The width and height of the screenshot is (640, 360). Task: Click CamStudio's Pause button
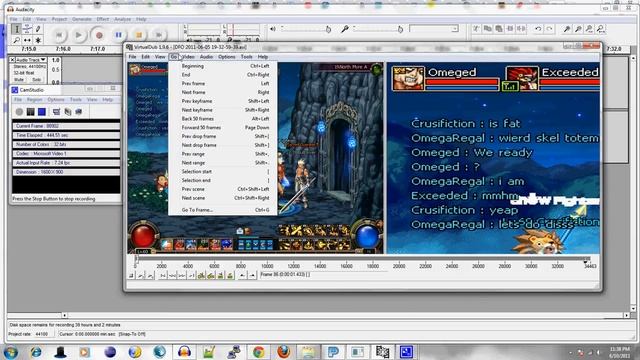click(x=31, y=111)
